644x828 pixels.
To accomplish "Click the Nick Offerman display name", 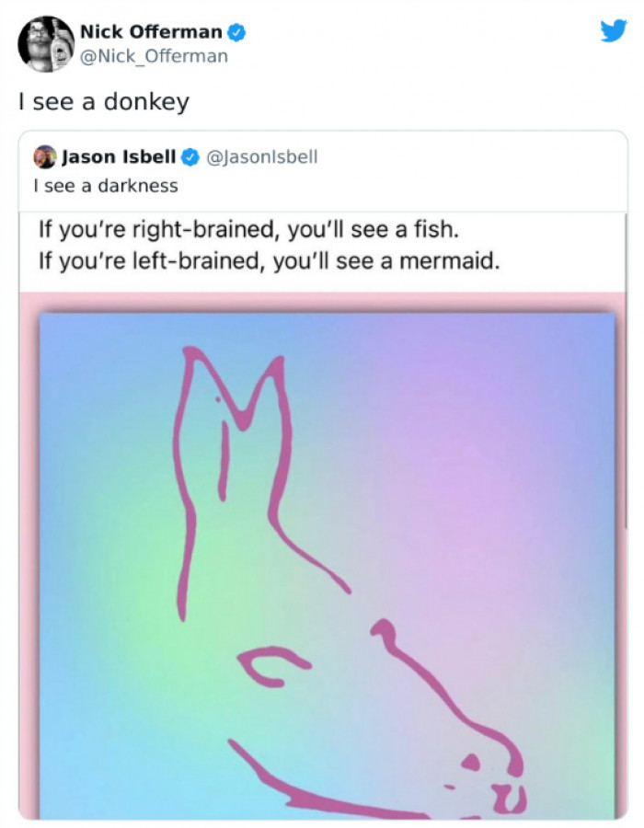I will click(150, 32).
